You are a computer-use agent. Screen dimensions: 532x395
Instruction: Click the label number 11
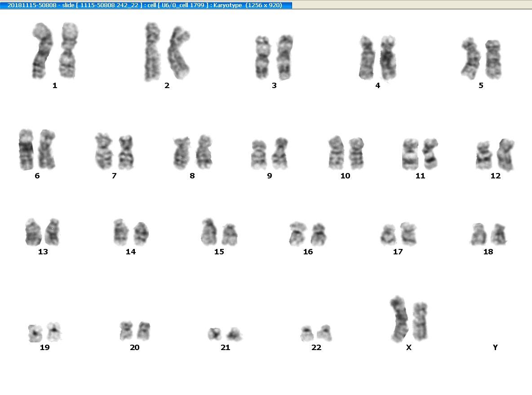420,176
